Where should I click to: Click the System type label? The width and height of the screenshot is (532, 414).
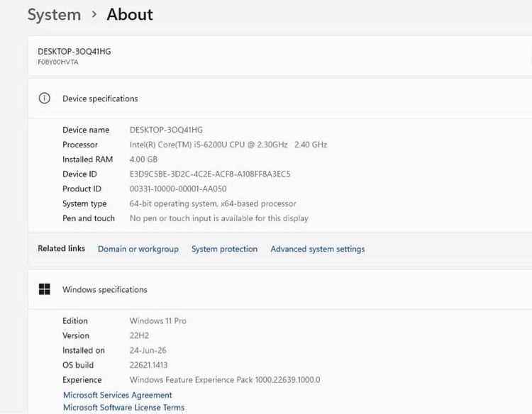pyautogui.click(x=84, y=203)
